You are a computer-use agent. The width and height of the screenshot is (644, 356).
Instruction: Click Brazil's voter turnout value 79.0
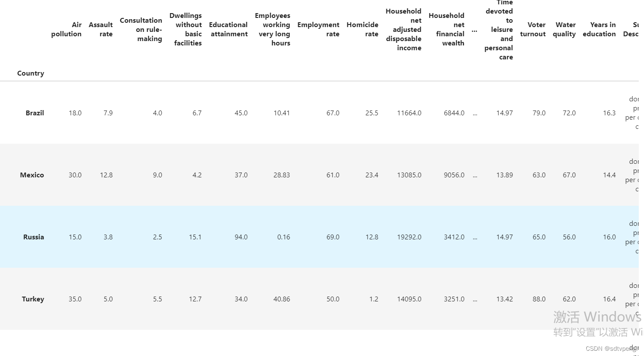coord(539,113)
